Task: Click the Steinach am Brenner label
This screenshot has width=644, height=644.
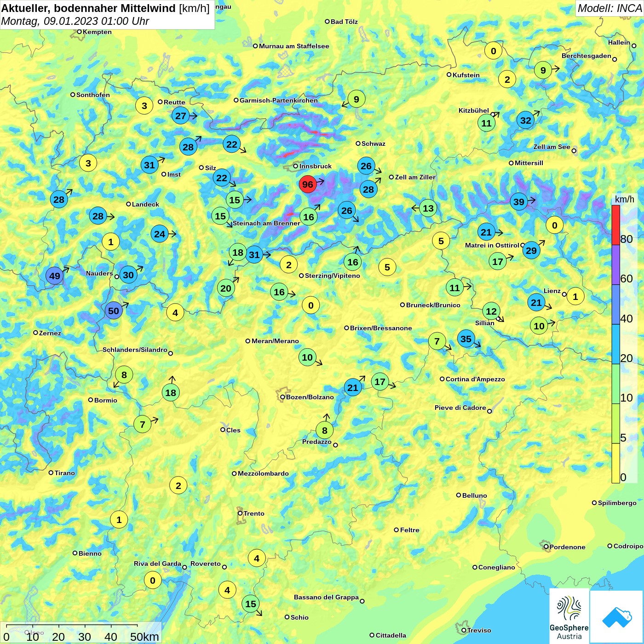Action: 266,223
